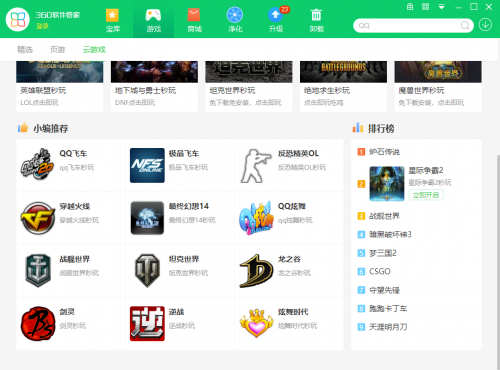
Task: Open the 卸载 trash bin icon
Action: tap(316, 15)
